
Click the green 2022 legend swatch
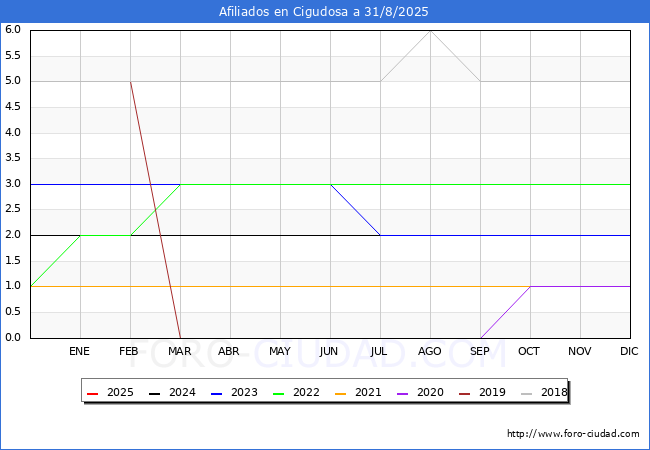point(279,393)
